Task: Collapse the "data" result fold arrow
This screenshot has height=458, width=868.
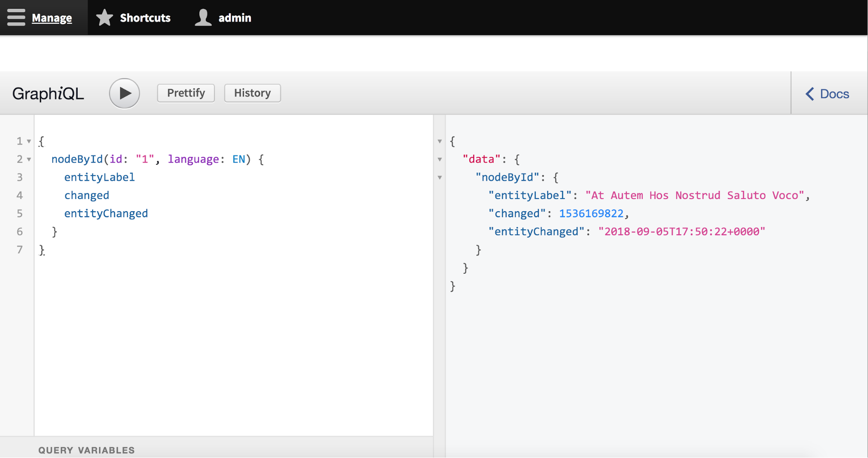Action: pyautogui.click(x=440, y=159)
